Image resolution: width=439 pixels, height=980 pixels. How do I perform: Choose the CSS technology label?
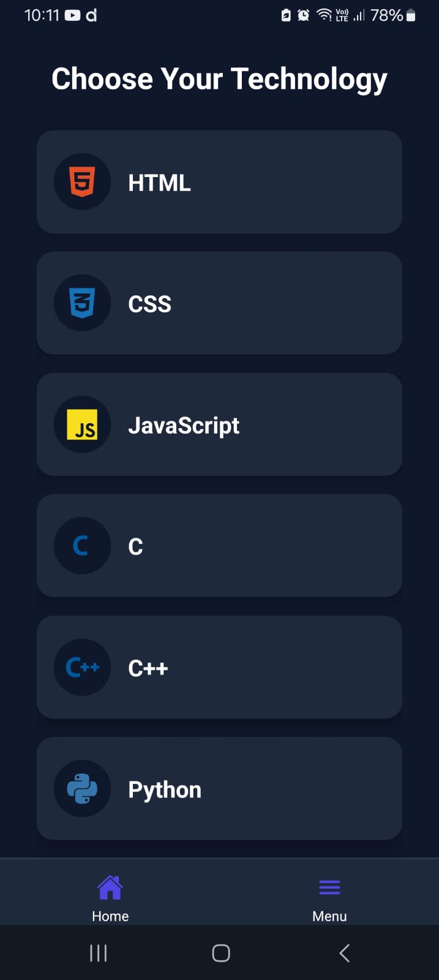point(149,304)
